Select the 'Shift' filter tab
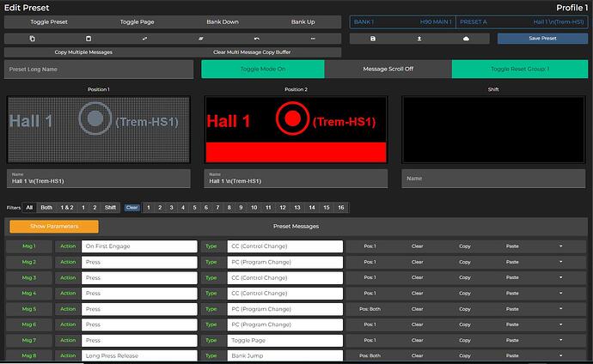 click(x=110, y=207)
